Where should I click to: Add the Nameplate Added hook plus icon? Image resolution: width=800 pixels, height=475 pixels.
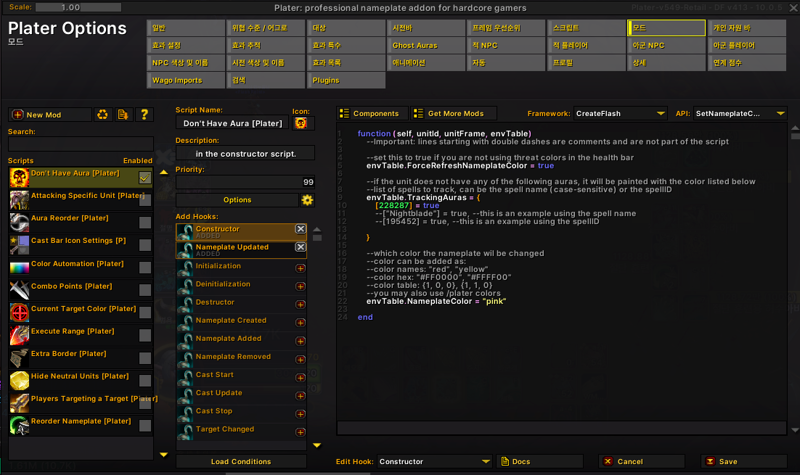[x=301, y=341]
